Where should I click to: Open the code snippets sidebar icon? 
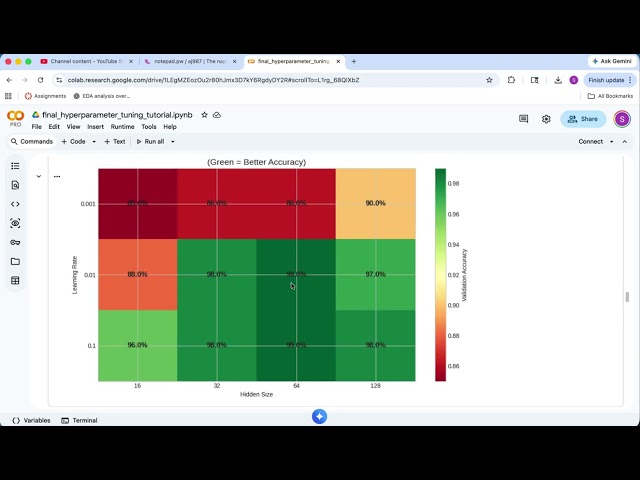click(x=15, y=204)
